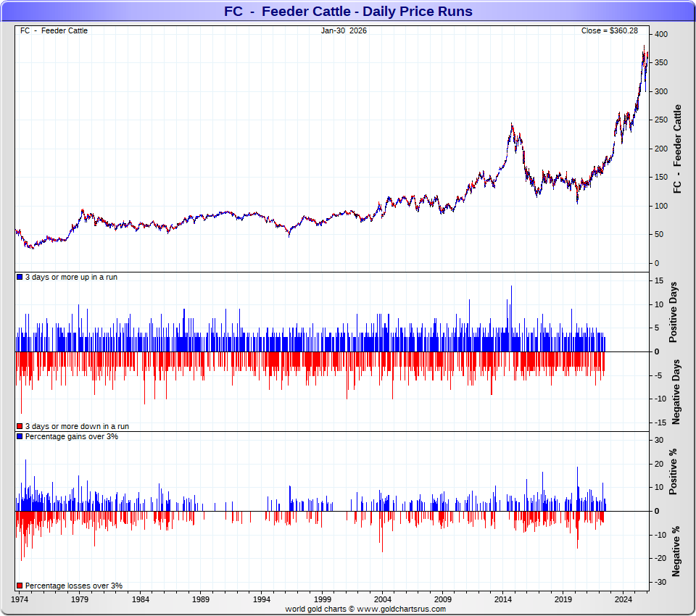Viewport: 696px width, 616px height.
Task: Click the 350 price axis label
Action: click(661, 62)
